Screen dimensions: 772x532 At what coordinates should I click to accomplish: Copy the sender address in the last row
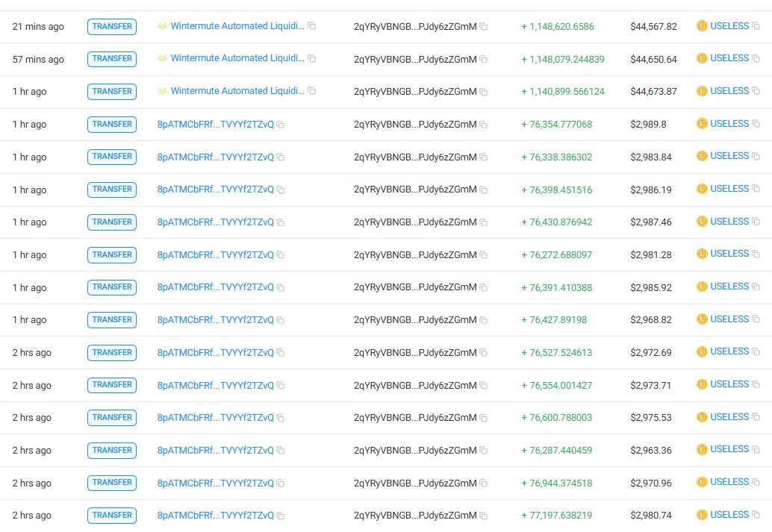280,515
